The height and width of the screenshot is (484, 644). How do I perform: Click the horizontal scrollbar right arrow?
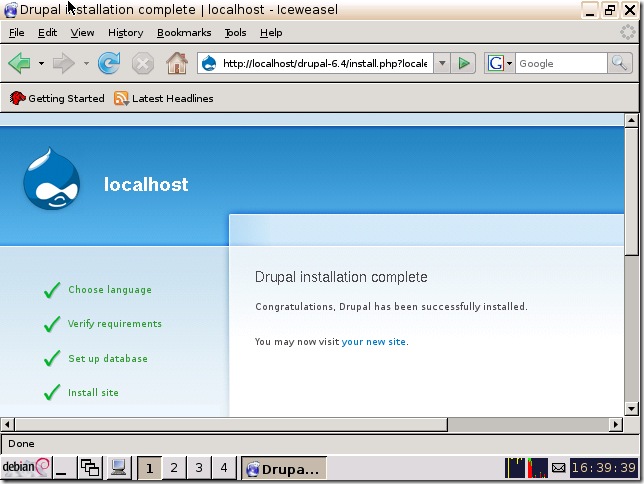[615, 424]
